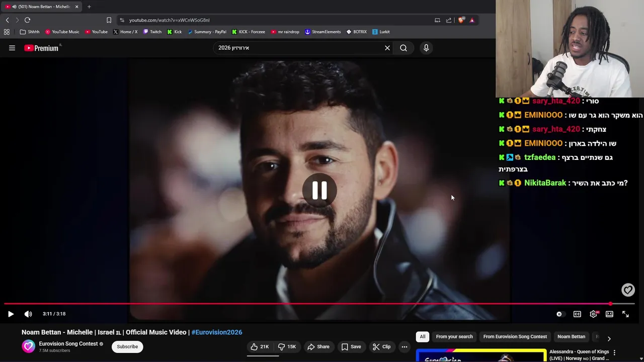Open Lurkit bookmark
Screen dimensions: 644x362
coord(381,32)
